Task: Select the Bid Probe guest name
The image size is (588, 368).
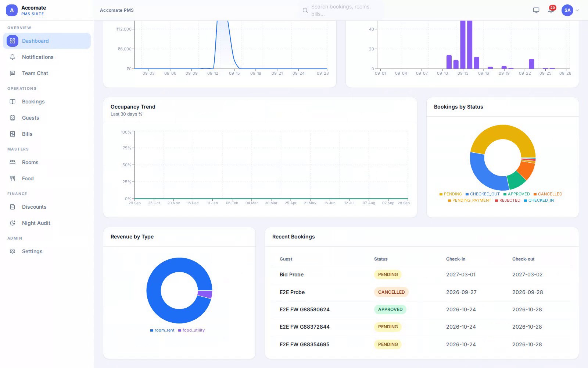Action: (x=291, y=275)
